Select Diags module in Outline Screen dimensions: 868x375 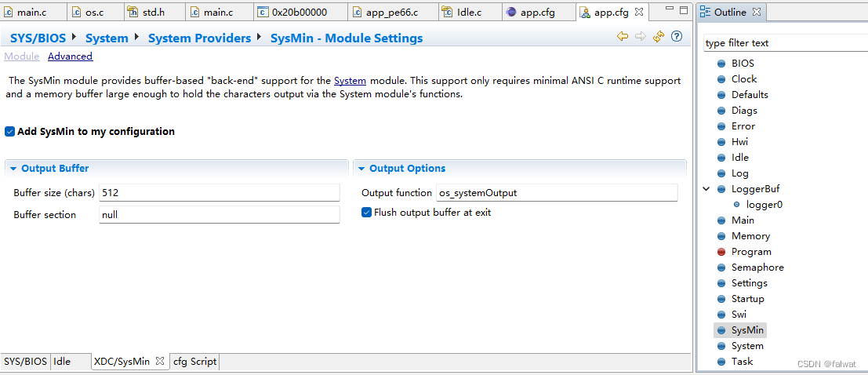pos(744,111)
